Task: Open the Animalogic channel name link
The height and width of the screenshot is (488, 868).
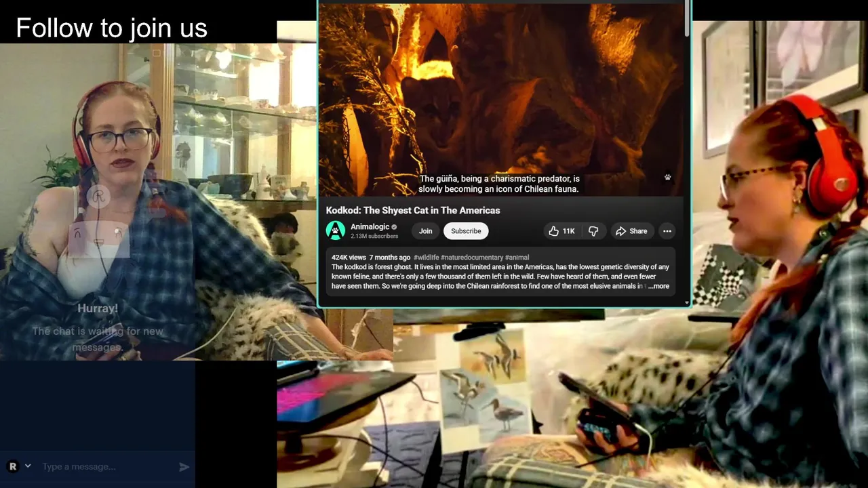Action: pyautogui.click(x=370, y=227)
